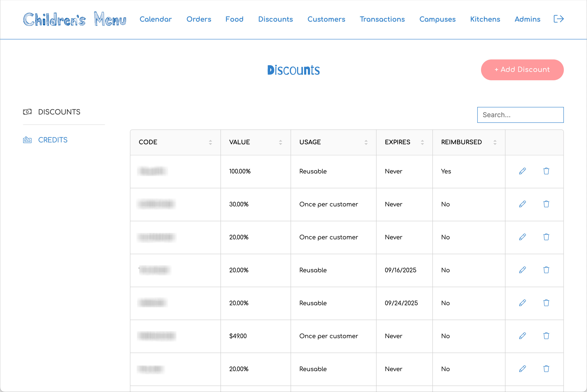This screenshot has height=392, width=587.
Task: Click the CODE column header label
Action: pos(148,142)
